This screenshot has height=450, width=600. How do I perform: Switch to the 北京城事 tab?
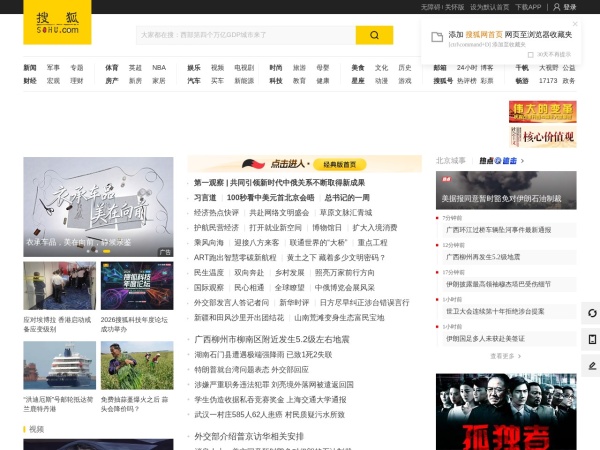pyautogui.click(x=451, y=161)
